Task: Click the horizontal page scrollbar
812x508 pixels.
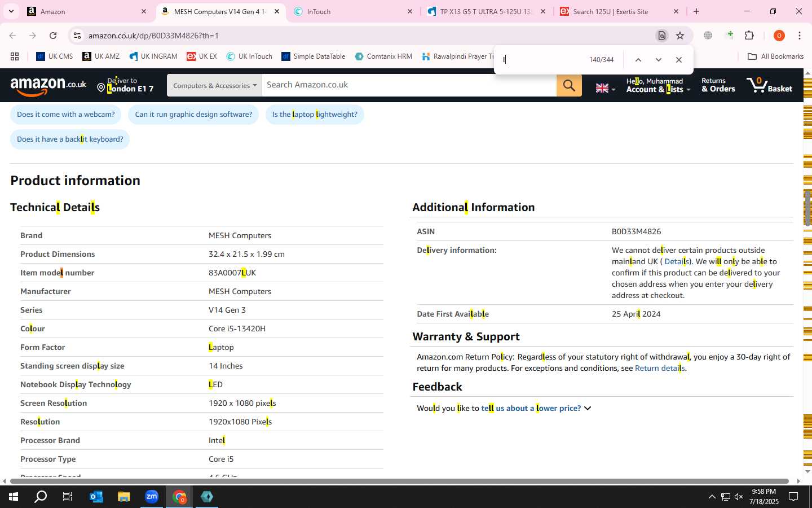Action: [399, 481]
